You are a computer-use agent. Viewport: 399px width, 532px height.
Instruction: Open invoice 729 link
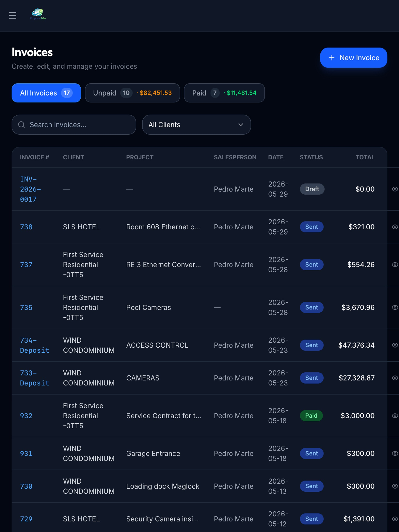coord(26,519)
